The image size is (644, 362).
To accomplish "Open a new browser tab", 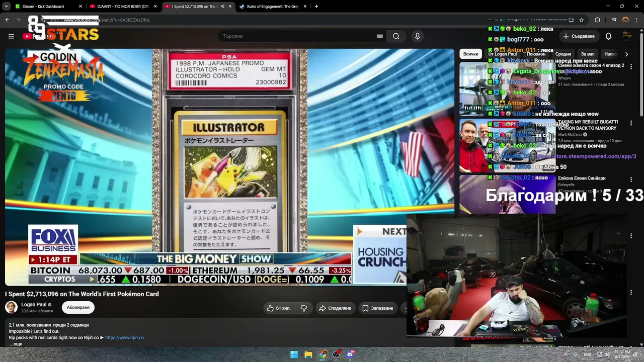I will pos(316,7).
